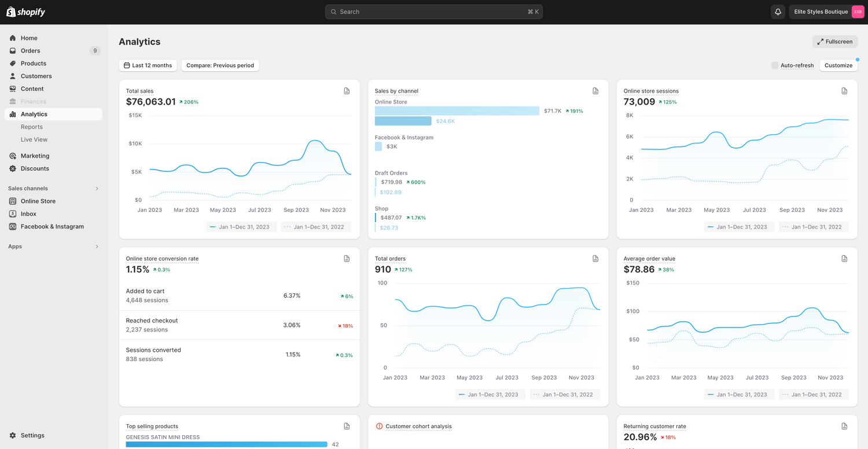Open report icon on Total orders card
Image resolution: width=868 pixels, height=449 pixels.
tap(595, 259)
